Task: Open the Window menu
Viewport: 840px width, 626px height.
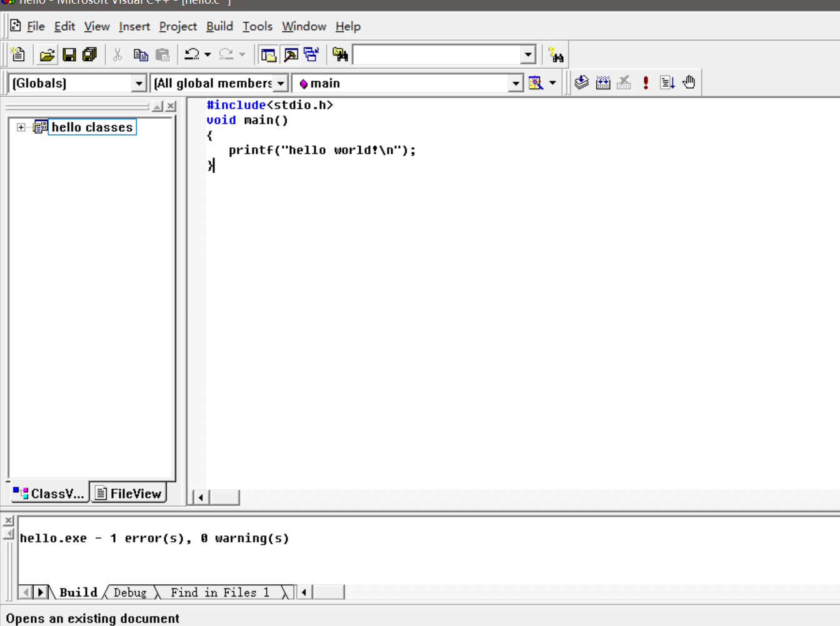Action: (x=304, y=26)
